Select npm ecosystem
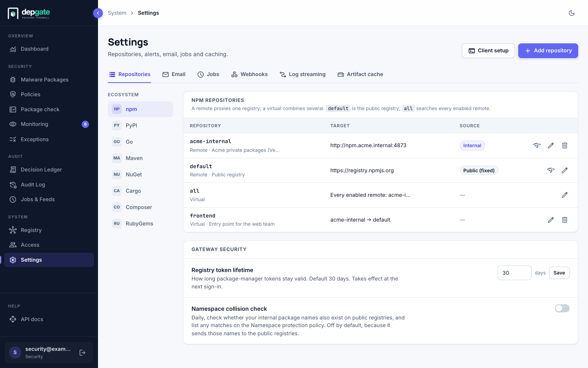This screenshot has height=368, width=588. pos(140,109)
